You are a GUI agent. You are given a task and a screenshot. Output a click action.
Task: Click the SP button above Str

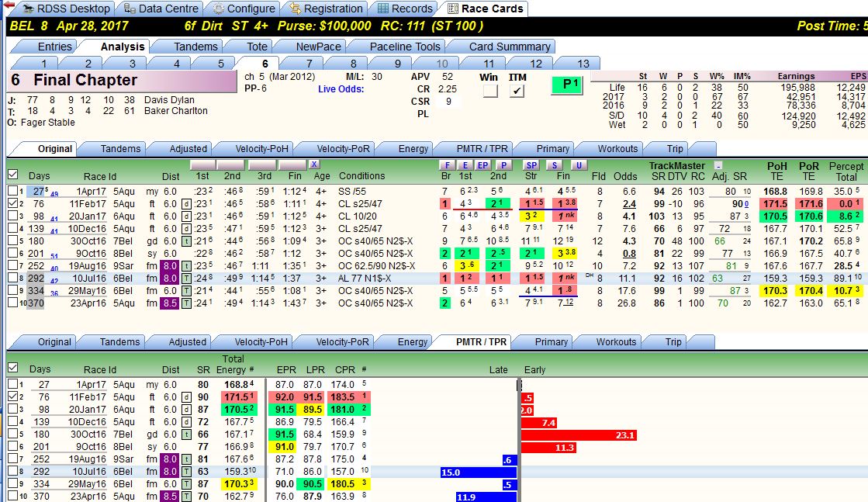tap(531, 165)
